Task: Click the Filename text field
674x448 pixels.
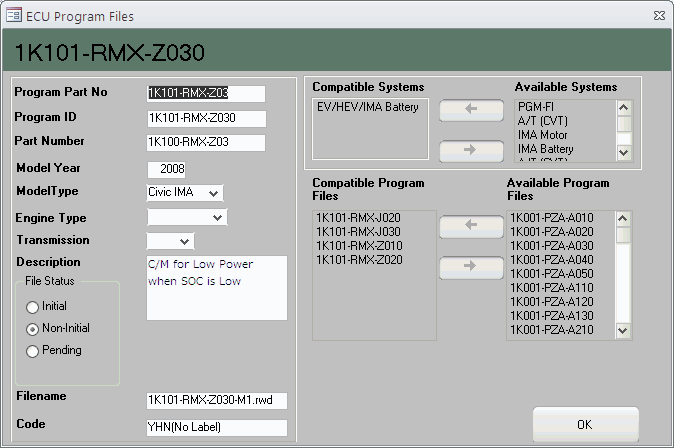Action: coord(216,401)
